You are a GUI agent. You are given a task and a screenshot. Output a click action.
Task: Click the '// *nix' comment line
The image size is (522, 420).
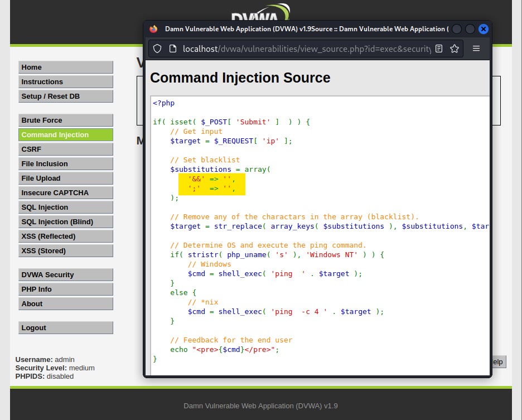coord(203,302)
